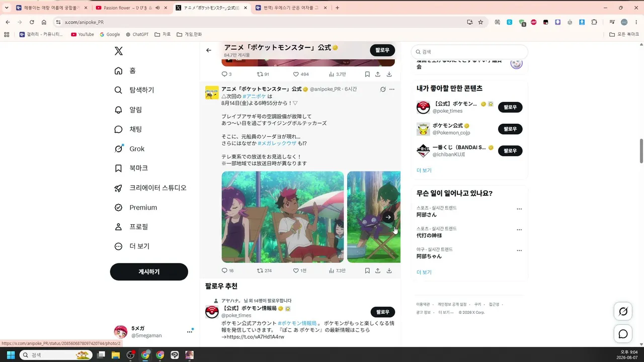
Task: Follow @poke_times in the right panel
Action: (510, 107)
